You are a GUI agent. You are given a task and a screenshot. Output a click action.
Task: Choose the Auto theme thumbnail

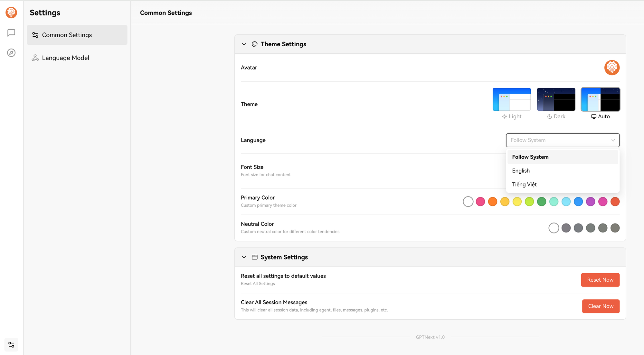click(601, 99)
